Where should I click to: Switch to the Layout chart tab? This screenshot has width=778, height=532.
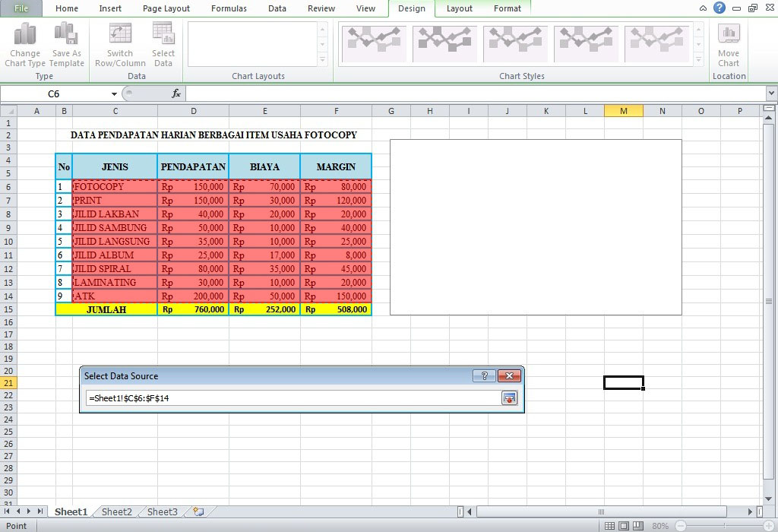[460, 8]
